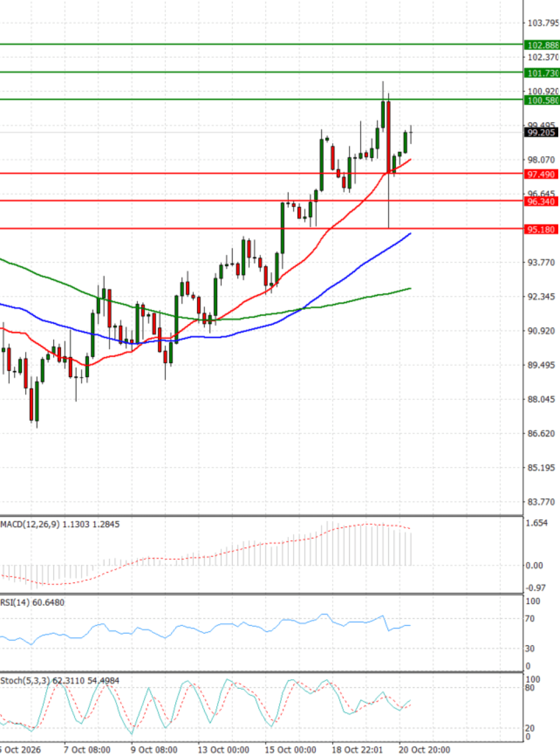Click the 83.770 price axis value
The width and height of the screenshot is (560, 756).
542,502
